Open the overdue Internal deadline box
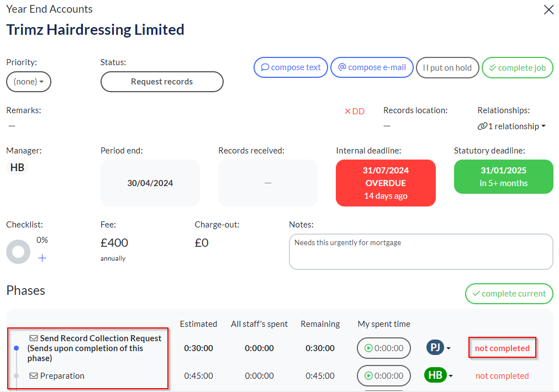The height and width of the screenshot is (392, 559). (x=386, y=183)
